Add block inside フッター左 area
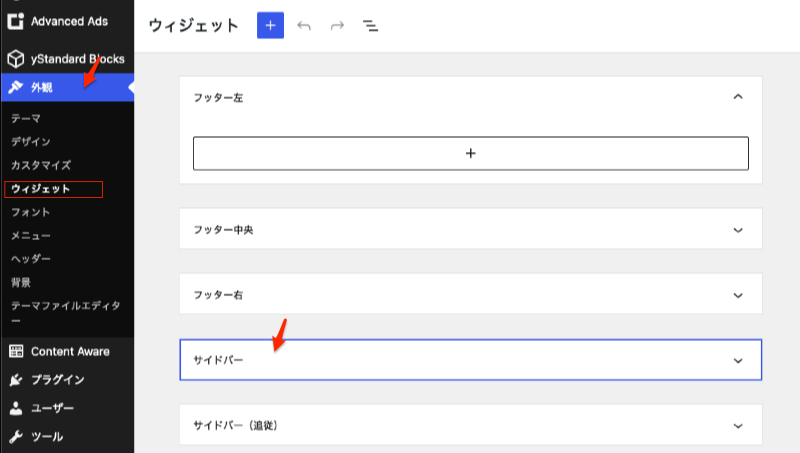800x453 pixels. [470, 153]
